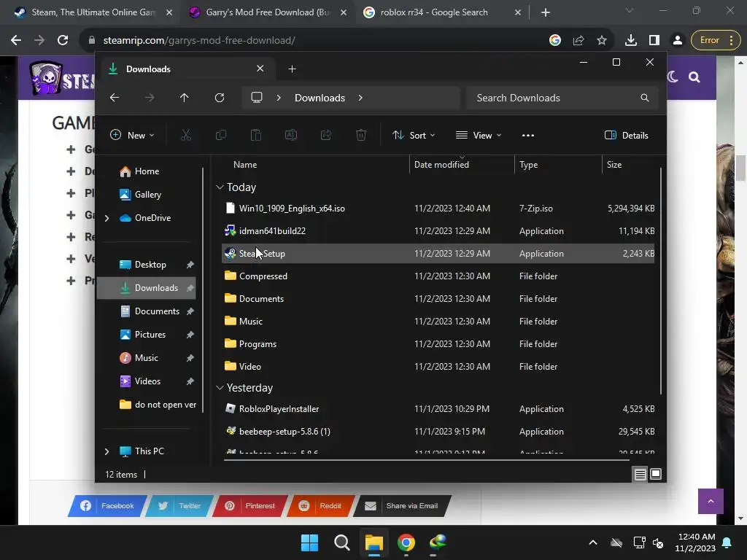Expand OneDrive in navigation pane
This screenshot has height=560, width=747.
coord(107,218)
